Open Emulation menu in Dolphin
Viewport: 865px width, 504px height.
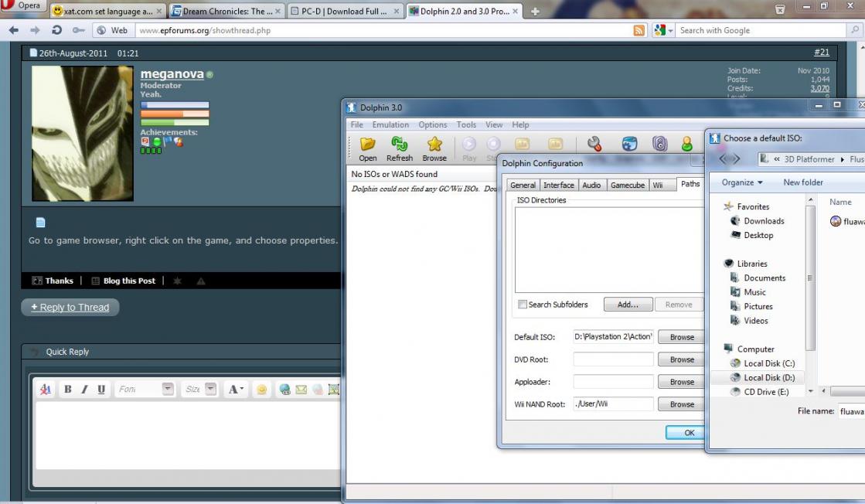pos(390,124)
